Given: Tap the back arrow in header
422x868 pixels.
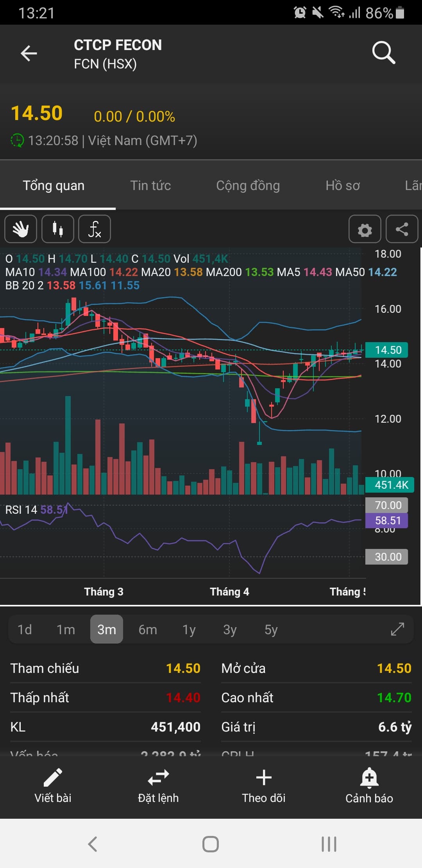Looking at the screenshot, I should tap(29, 54).
